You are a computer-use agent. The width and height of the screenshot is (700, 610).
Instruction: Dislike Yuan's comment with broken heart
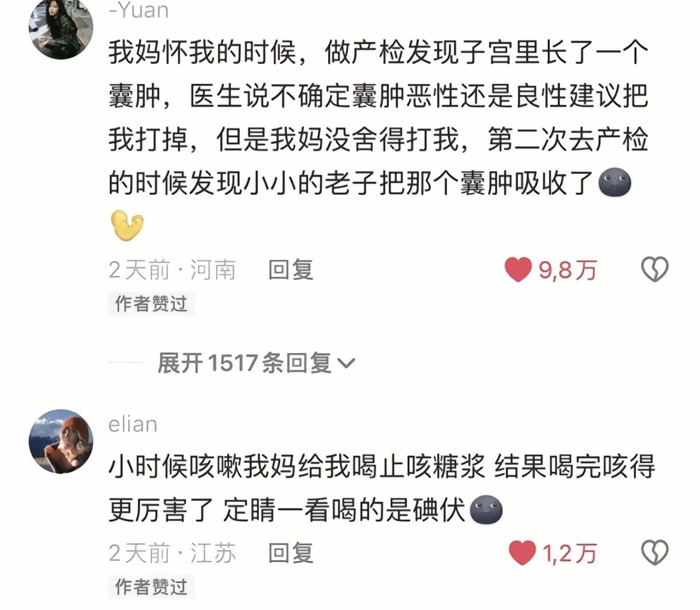(x=655, y=269)
